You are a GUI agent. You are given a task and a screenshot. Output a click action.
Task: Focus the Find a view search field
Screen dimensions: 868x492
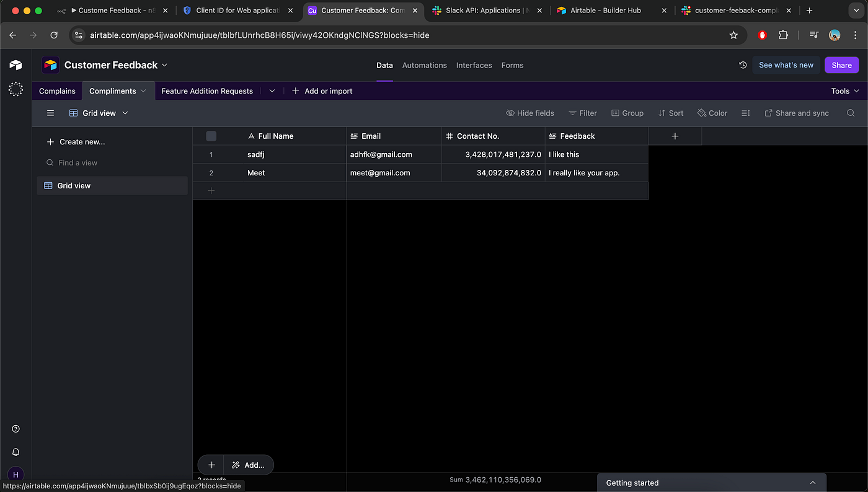112,163
